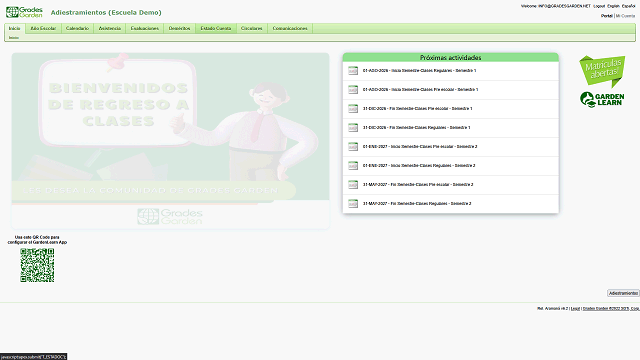The image size is (640, 360).
Task: Select the Deméritos tab
Action: 180,28
